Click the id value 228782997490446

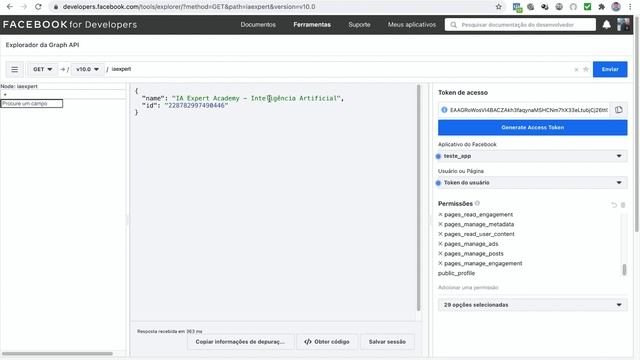tap(196, 106)
